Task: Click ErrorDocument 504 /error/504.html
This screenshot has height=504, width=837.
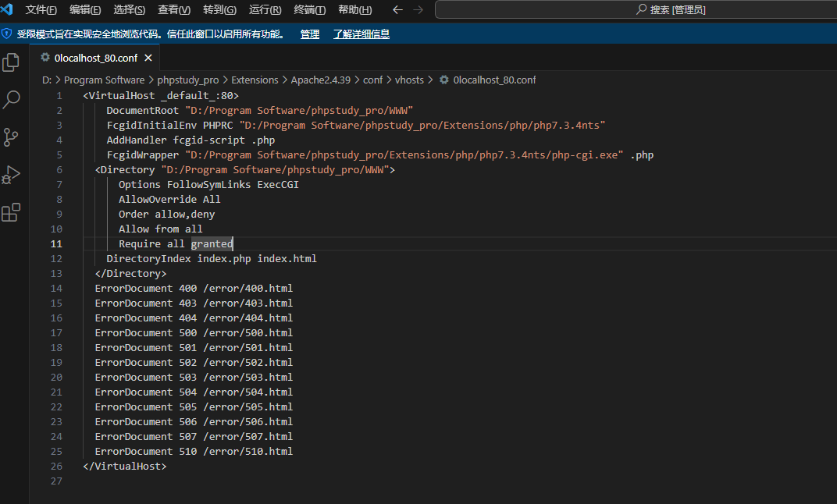Action: tap(194, 392)
